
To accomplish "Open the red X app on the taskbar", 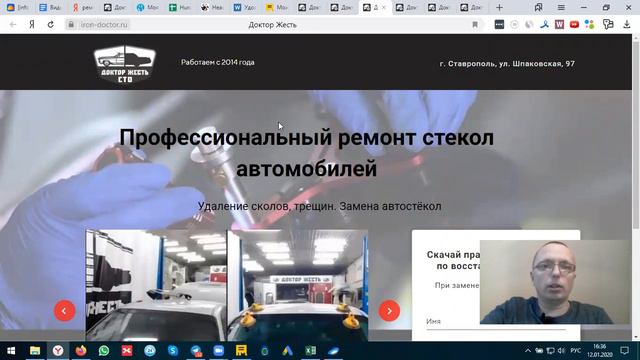I will point(127,351).
